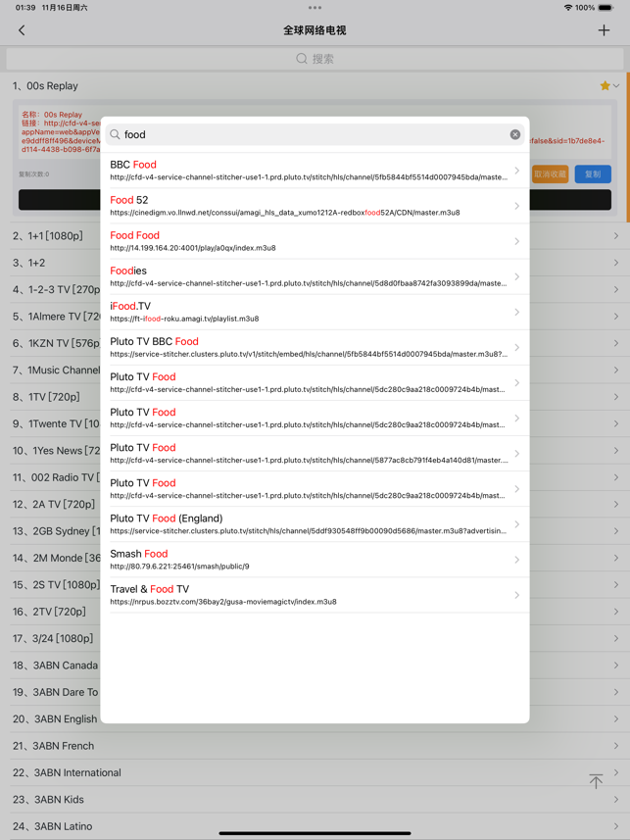Click the 复制 copy button

[593, 174]
